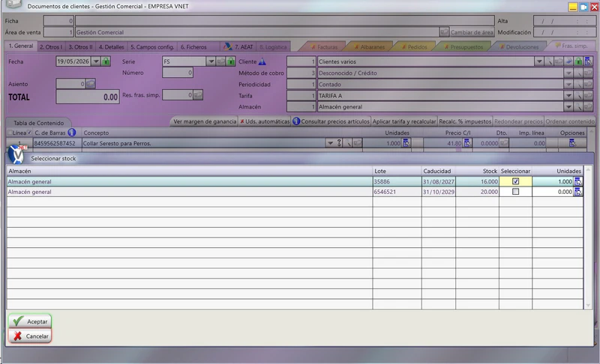
Task: Click the green lock icon next to Fecha
Action: [x=106, y=61]
